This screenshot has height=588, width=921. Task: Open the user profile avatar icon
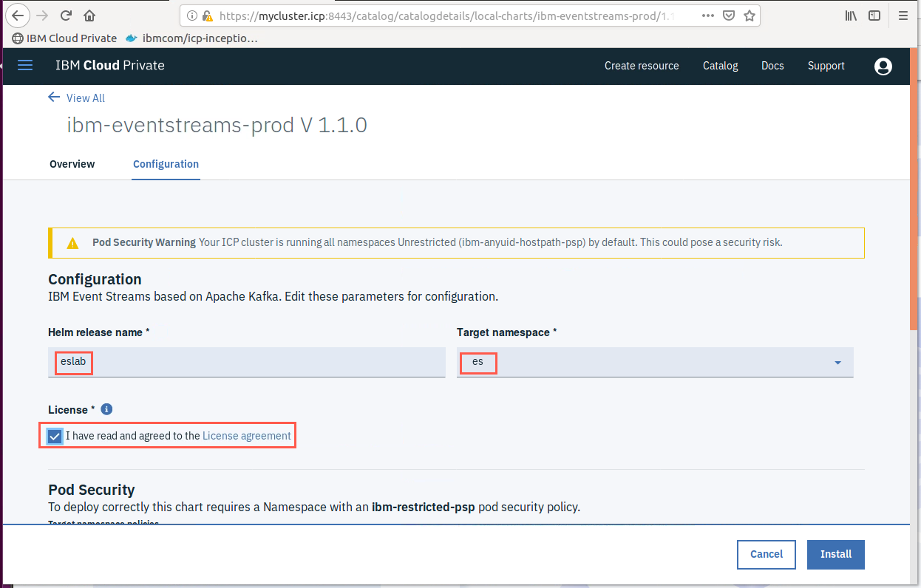pos(883,66)
